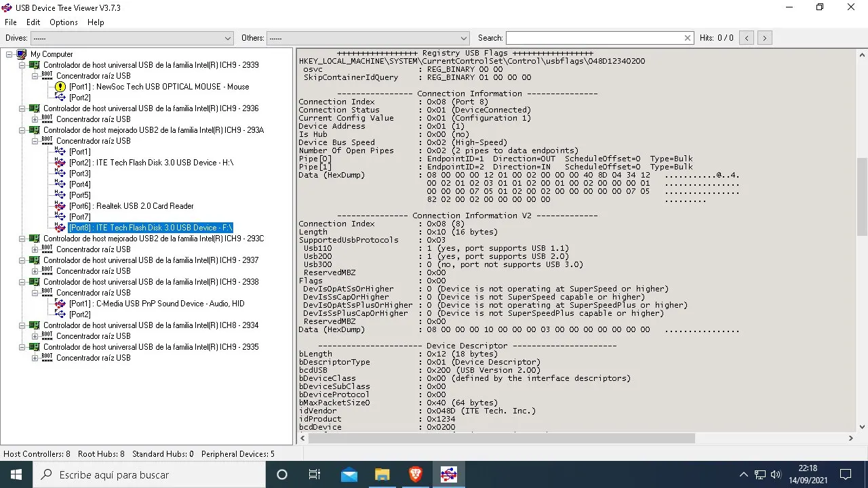Select the [Port5] empty port icon
Viewport: 868px width, 488px height.
pos(60,195)
